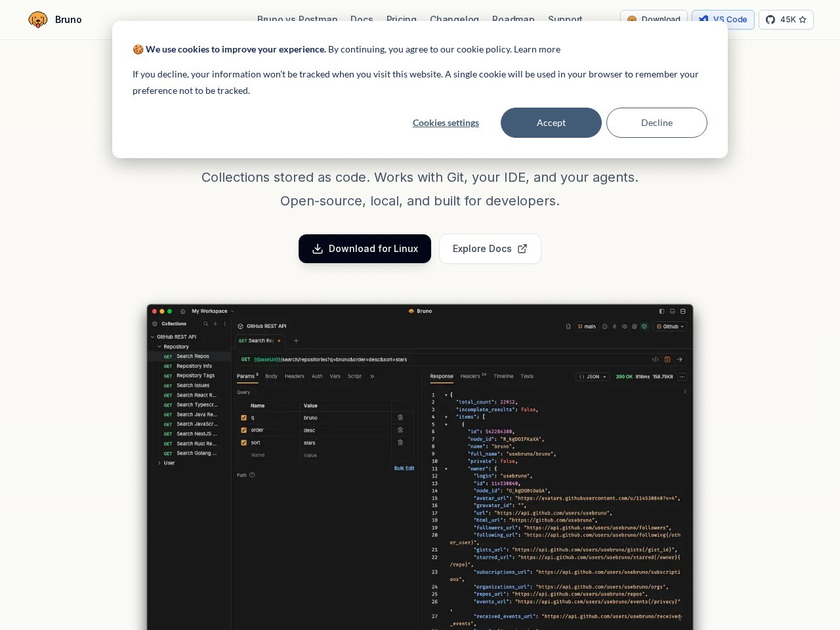Viewport: 840px width, 630px height.
Task: Click Learn more cookie policy link
Action: coord(537,49)
